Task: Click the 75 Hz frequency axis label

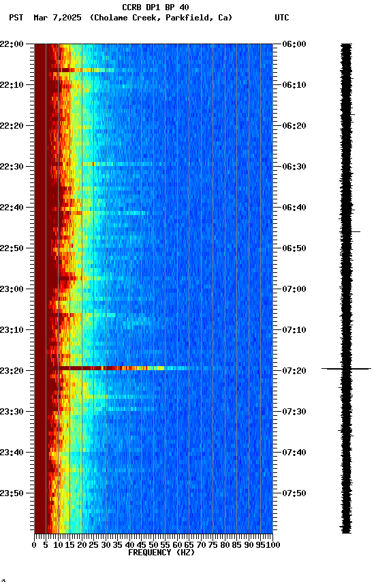Action: pyautogui.click(x=213, y=546)
